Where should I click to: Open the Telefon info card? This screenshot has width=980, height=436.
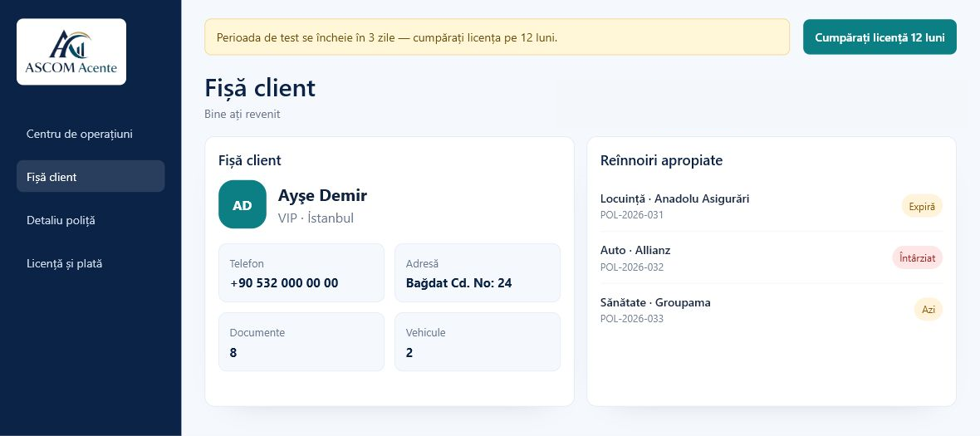(x=301, y=273)
